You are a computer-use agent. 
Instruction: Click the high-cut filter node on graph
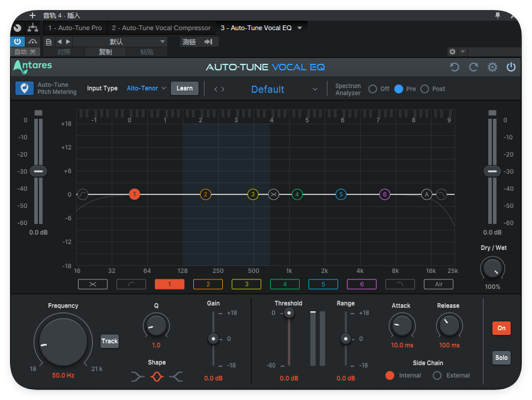pos(442,194)
